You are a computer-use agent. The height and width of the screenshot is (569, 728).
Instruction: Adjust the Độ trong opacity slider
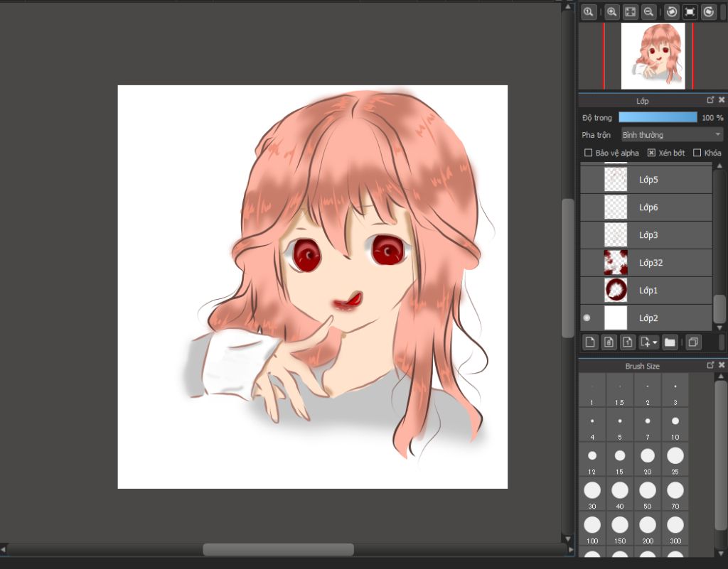(658, 117)
